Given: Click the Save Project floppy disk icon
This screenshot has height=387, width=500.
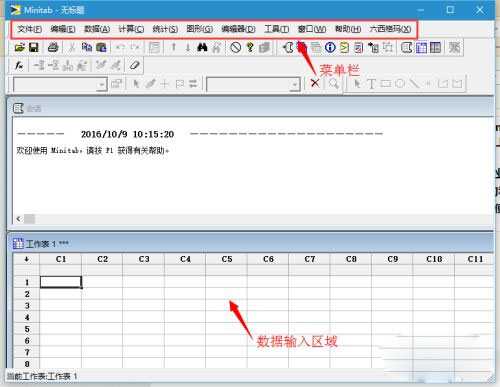Looking at the screenshot, I should coord(34,47).
